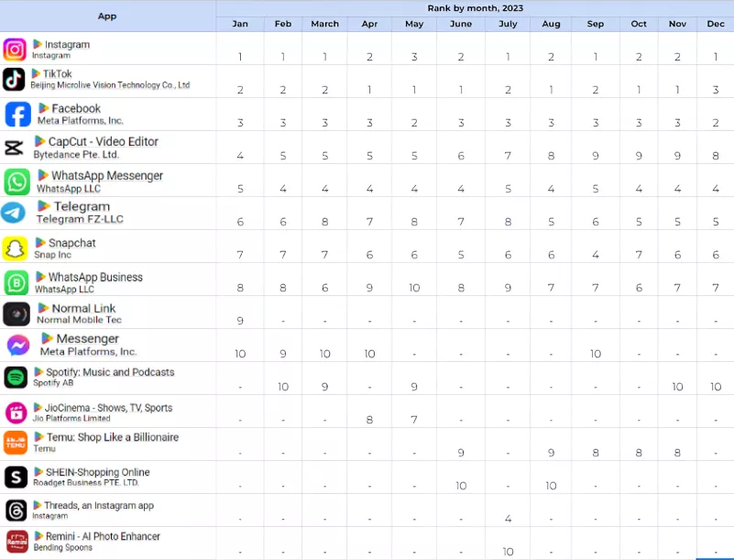Click the Aug column header

coord(551,24)
